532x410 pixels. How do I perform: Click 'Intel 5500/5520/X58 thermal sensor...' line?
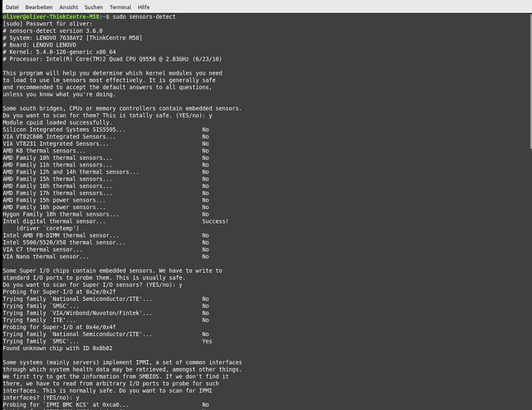pos(64,243)
